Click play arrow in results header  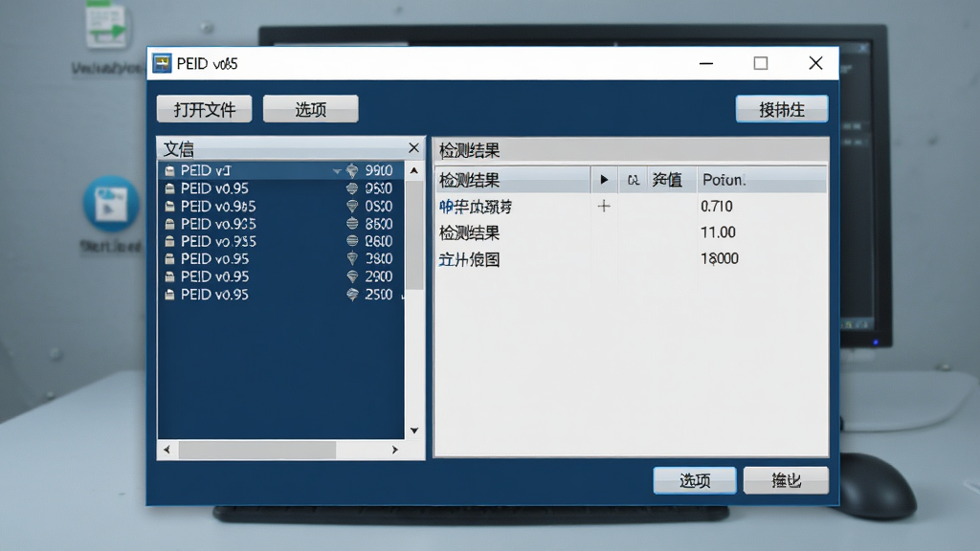coord(604,180)
